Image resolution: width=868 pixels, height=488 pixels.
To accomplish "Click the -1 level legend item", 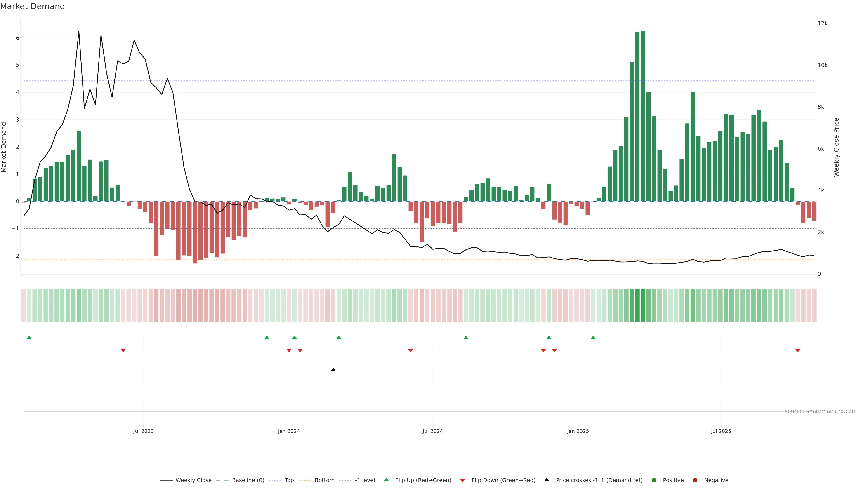I will [x=365, y=480].
